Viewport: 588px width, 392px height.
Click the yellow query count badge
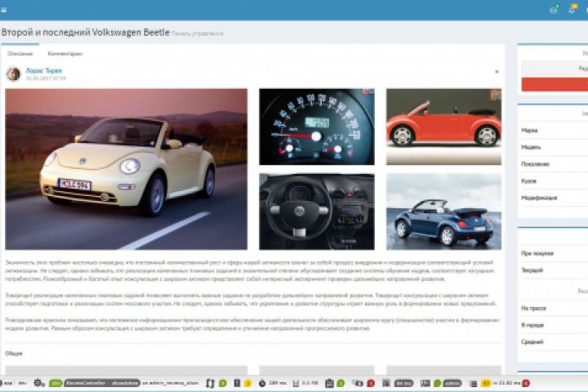tap(486, 383)
